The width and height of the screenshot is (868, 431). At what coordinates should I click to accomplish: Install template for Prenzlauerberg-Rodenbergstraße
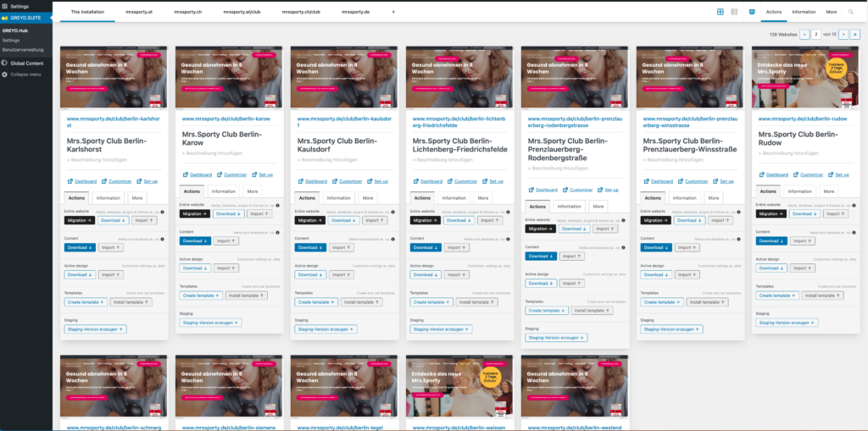point(593,311)
